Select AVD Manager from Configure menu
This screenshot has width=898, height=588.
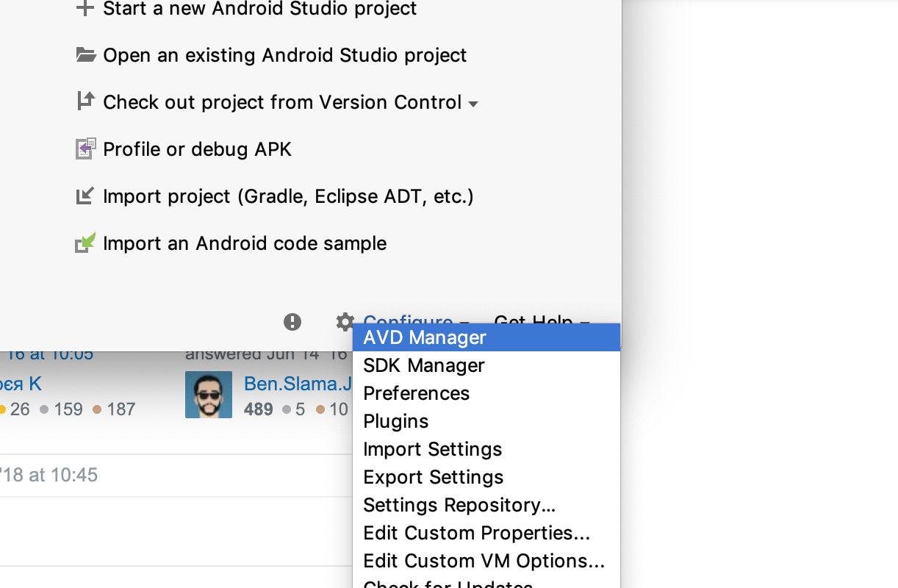[x=425, y=337]
